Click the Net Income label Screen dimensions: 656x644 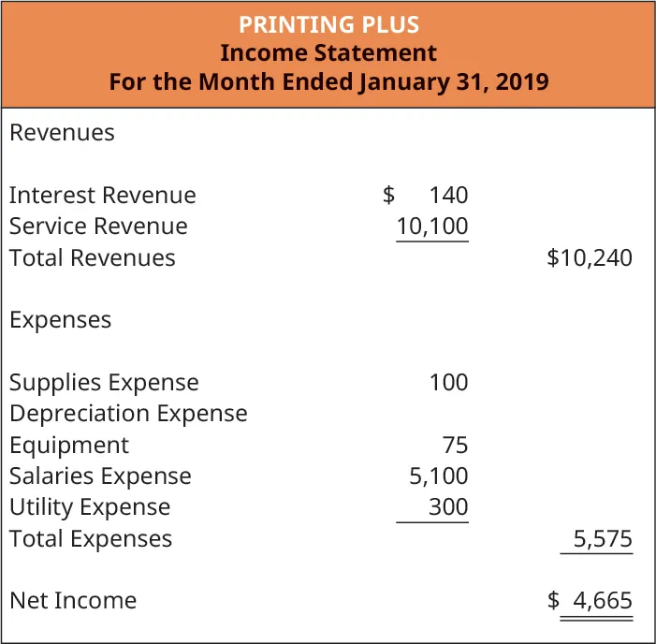point(73,601)
